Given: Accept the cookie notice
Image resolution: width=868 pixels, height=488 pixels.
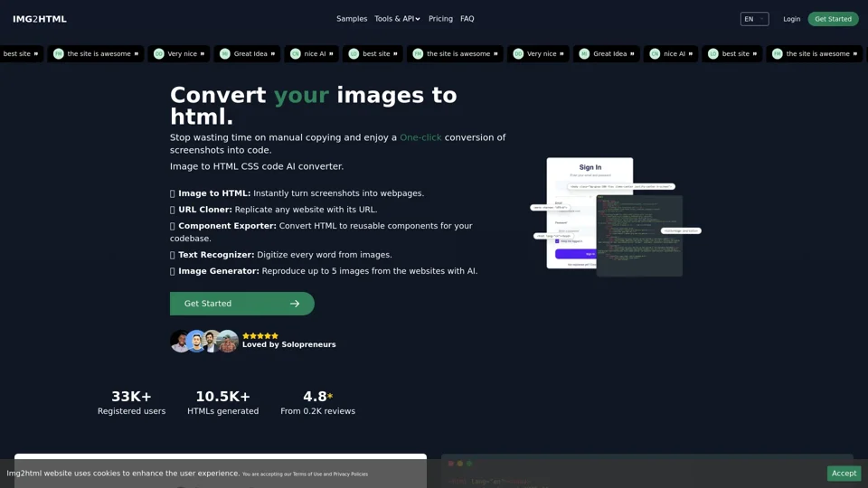Looking at the screenshot, I should point(844,473).
